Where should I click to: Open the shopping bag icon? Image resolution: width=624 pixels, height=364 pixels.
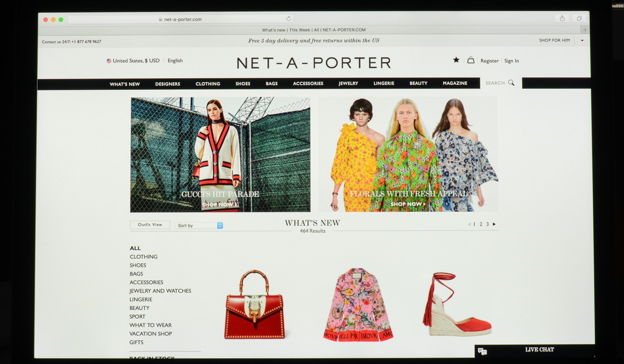(x=471, y=60)
